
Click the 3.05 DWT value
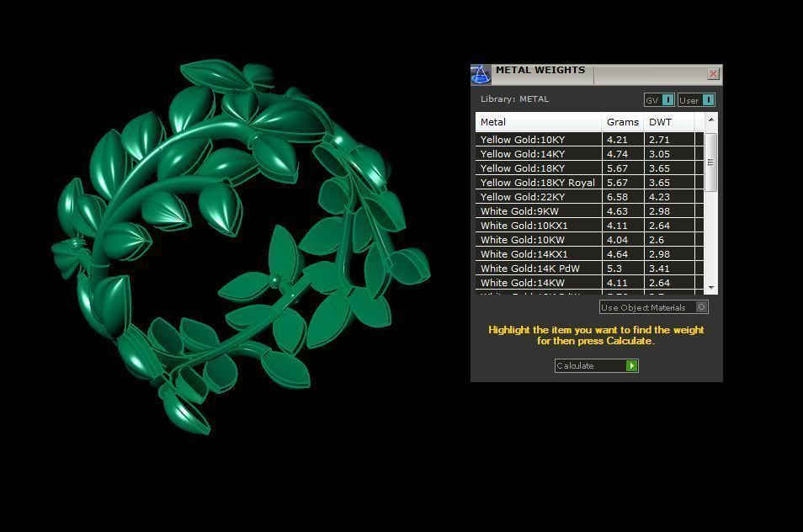[659, 154]
